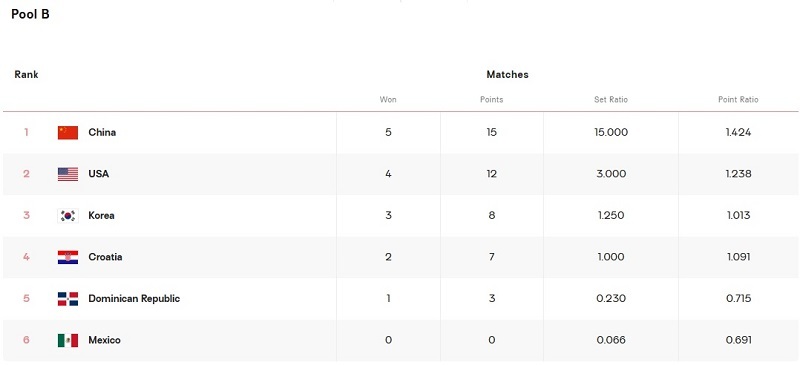Viewport: 800px width, 365px height.
Task: Sort by the Points column header
Action: click(491, 100)
